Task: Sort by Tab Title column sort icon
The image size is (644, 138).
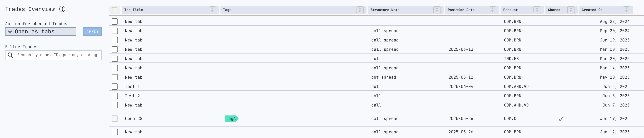Action: (x=212, y=10)
